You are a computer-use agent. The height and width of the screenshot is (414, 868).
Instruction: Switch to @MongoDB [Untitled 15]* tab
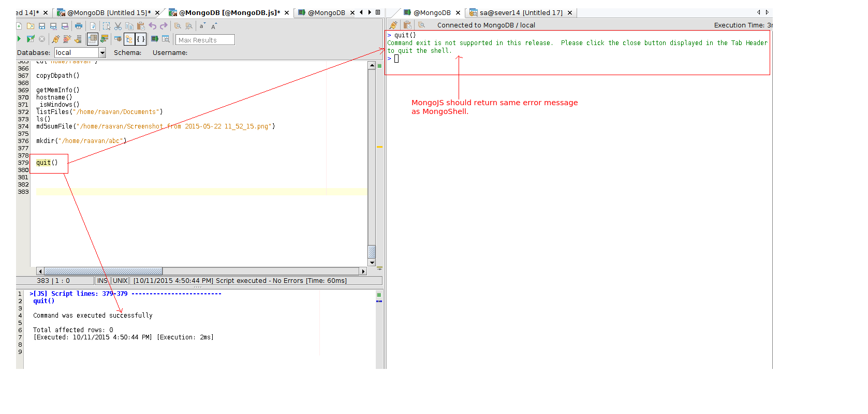click(109, 12)
